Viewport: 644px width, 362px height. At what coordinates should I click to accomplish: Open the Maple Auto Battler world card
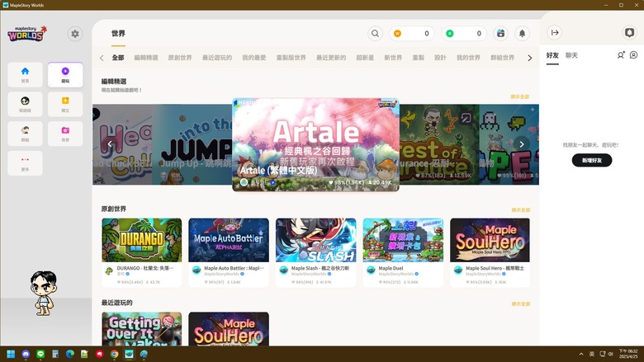point(229,252)
